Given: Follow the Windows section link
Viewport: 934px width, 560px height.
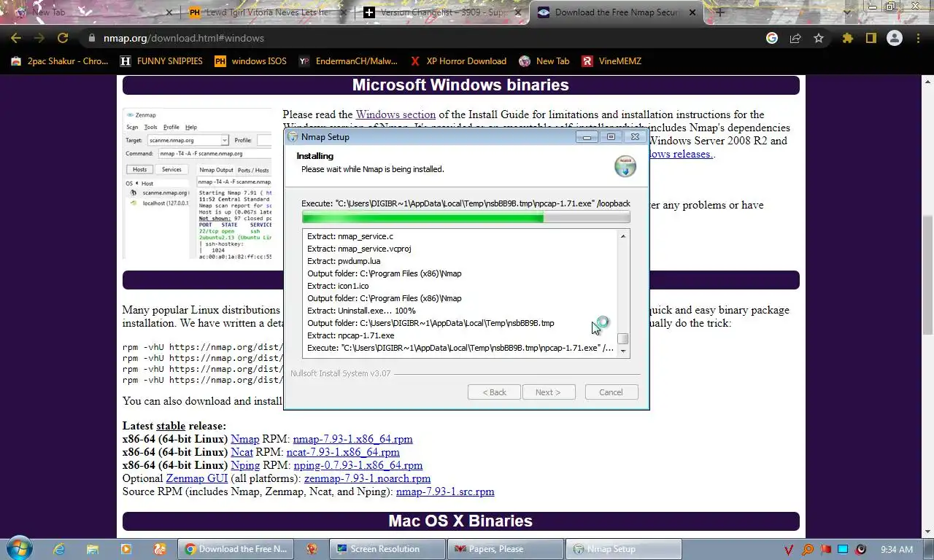Looking at the screenshot, I should [x=395, y=114].
